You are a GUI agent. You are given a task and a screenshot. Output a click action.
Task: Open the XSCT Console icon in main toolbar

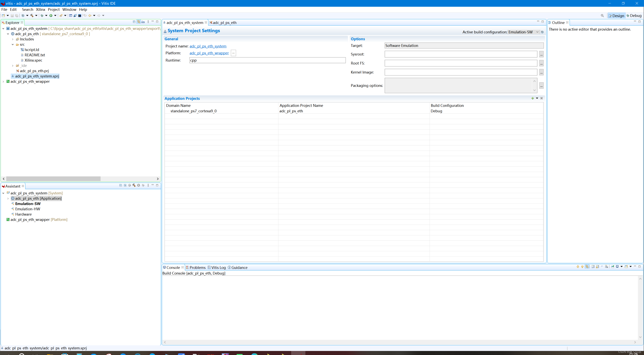[x=70, y=15]
